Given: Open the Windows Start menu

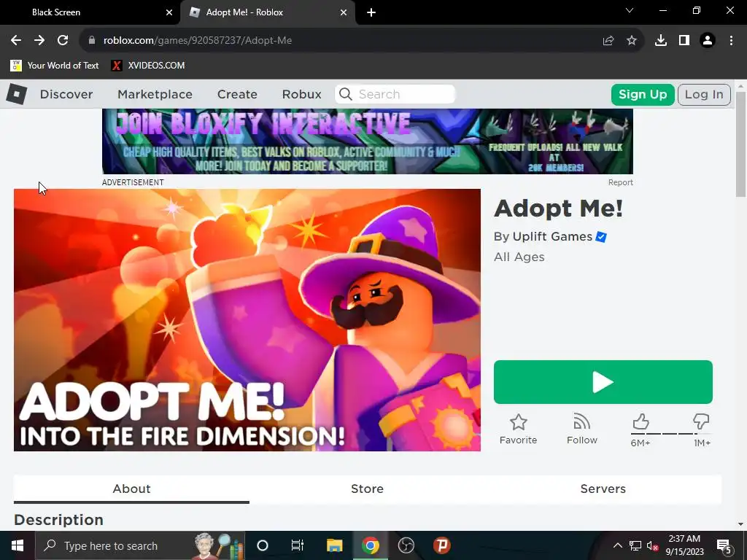Looking at the screenshot, I should 18,545.
